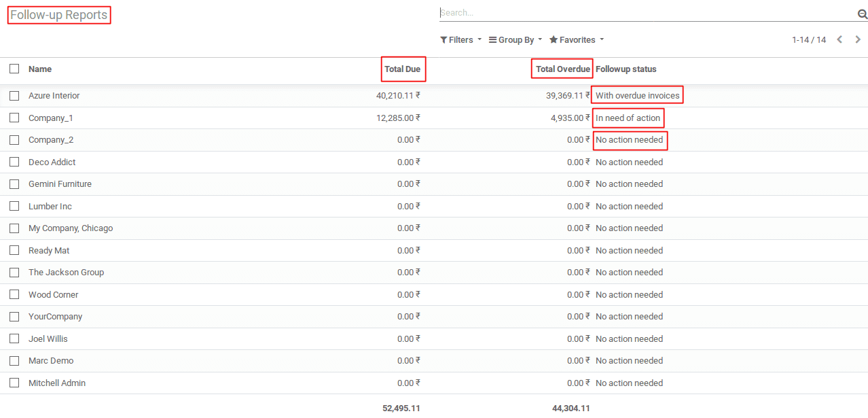Open the Filters dropdown
The height and width of the screenshot is (418, 868).
point(460,40)
